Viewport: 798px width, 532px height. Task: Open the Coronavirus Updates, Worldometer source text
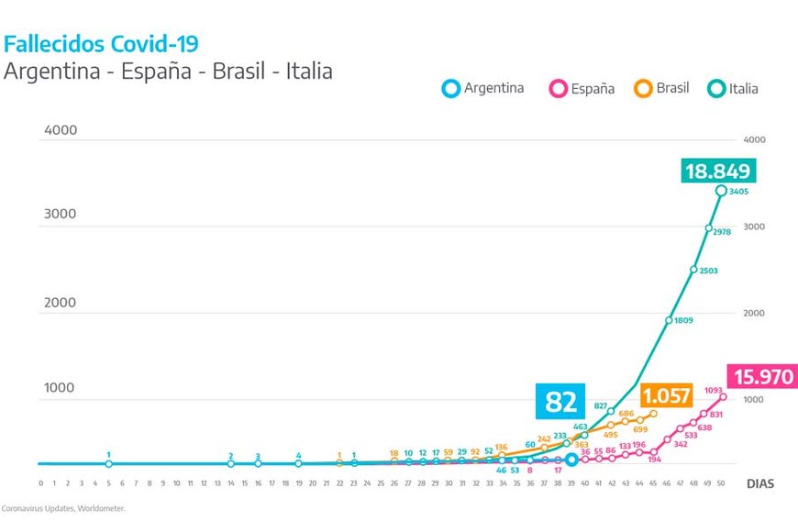[63, 507]
